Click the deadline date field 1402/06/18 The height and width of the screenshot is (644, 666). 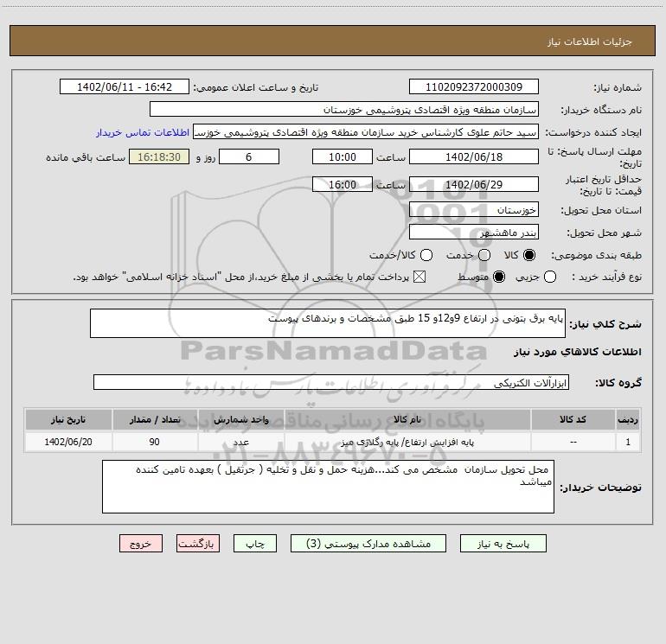474,156
